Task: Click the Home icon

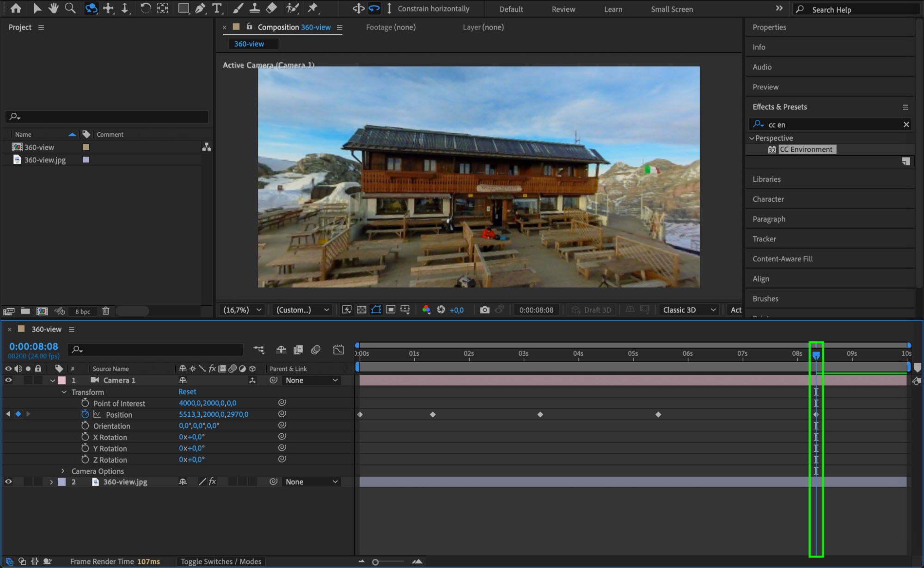Action: pyautogui.click(x=16, y=8)
